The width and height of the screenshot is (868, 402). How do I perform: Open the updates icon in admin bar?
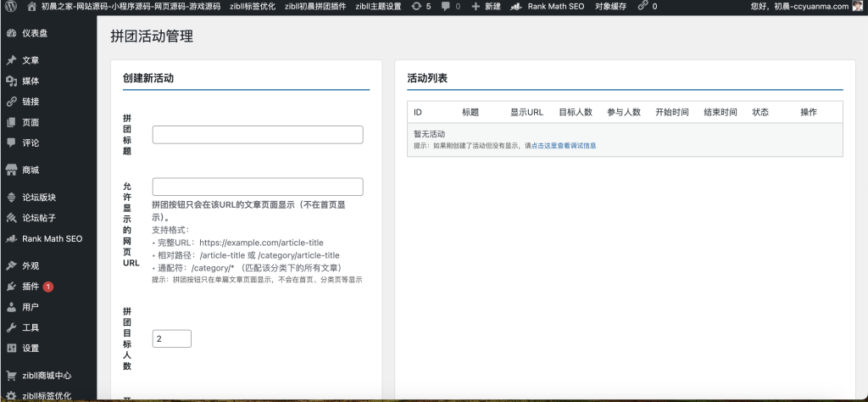420,6
